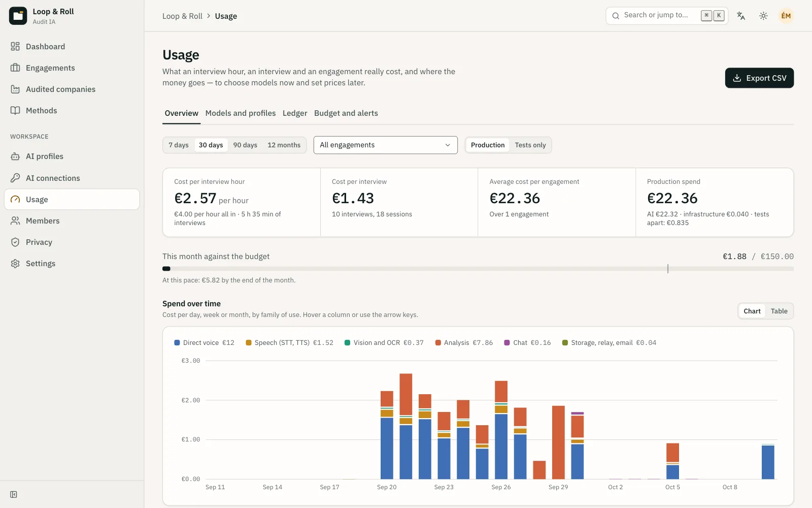Switch spend view to Table
The height and width of the screenshot is (508, 812).
pyautogui.click(x=779, y=311)
